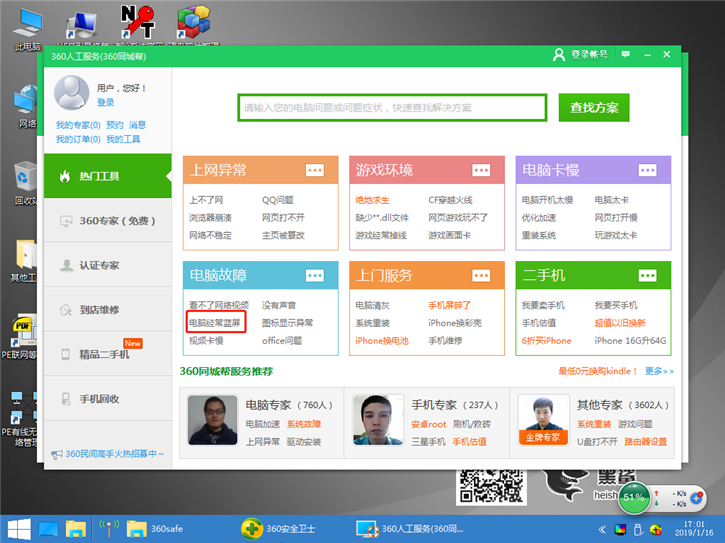Open more options for 二手机
Viewport: 725px width, 543px height.
point(647,276)
